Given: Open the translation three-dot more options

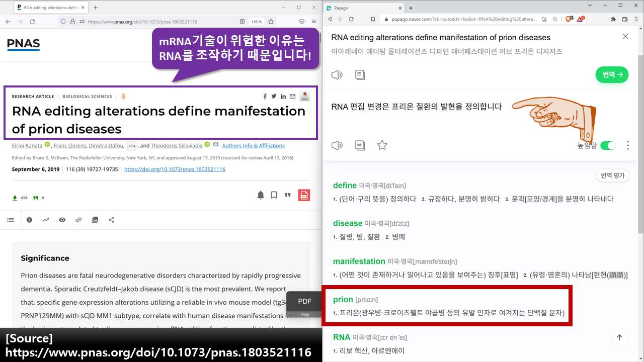Looking at the screenshot, I should click(x=628, y=145).
